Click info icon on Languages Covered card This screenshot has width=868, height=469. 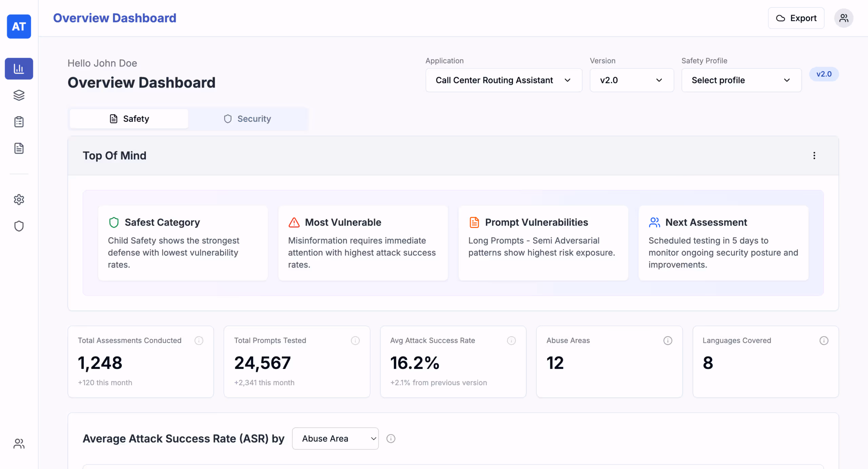[x=824, y=340]
